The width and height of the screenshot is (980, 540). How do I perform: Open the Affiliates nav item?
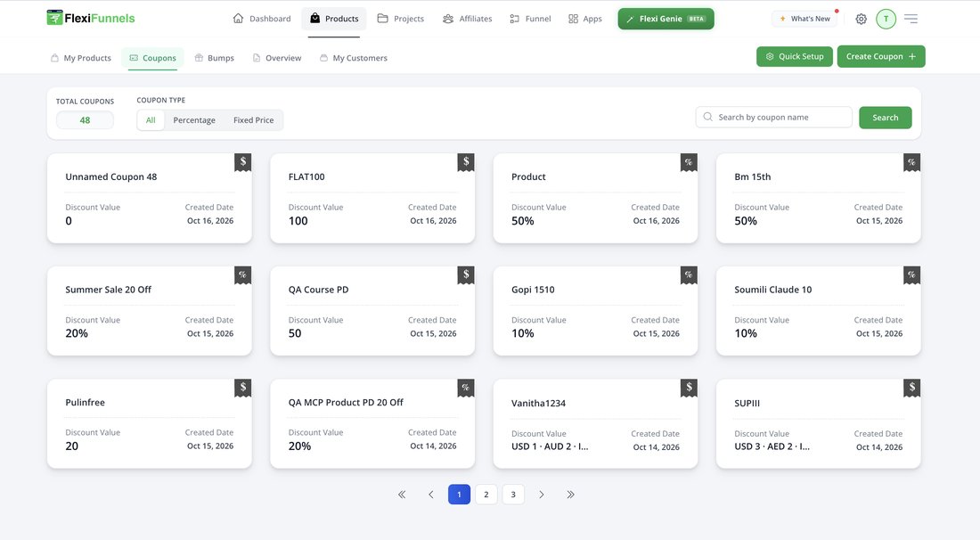click(468, 19)
